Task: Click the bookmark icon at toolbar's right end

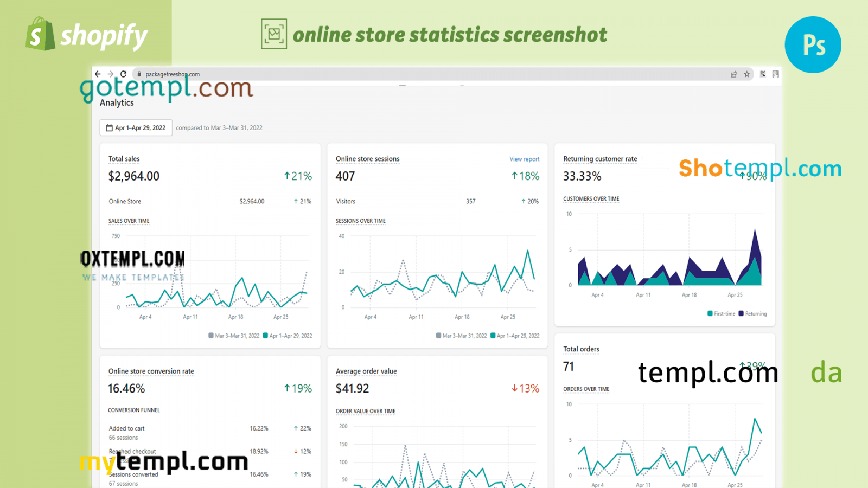Action: coord(776,74)
